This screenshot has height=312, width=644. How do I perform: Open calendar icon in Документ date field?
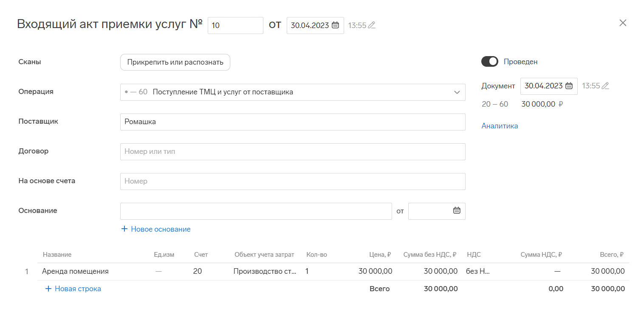pos(569,86)
